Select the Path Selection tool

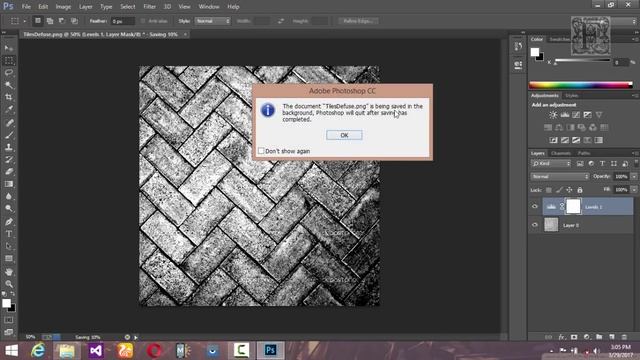click(9, 246)
